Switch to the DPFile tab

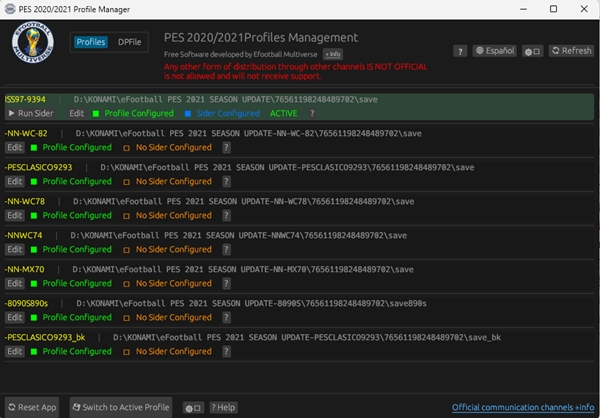point(129,42)
